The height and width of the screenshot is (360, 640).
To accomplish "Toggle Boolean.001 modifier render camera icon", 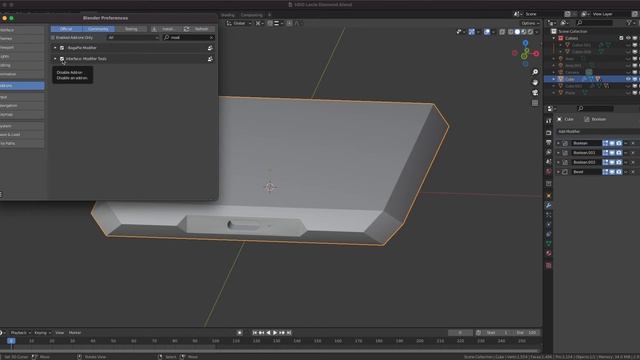I will (x=619, y=153).
